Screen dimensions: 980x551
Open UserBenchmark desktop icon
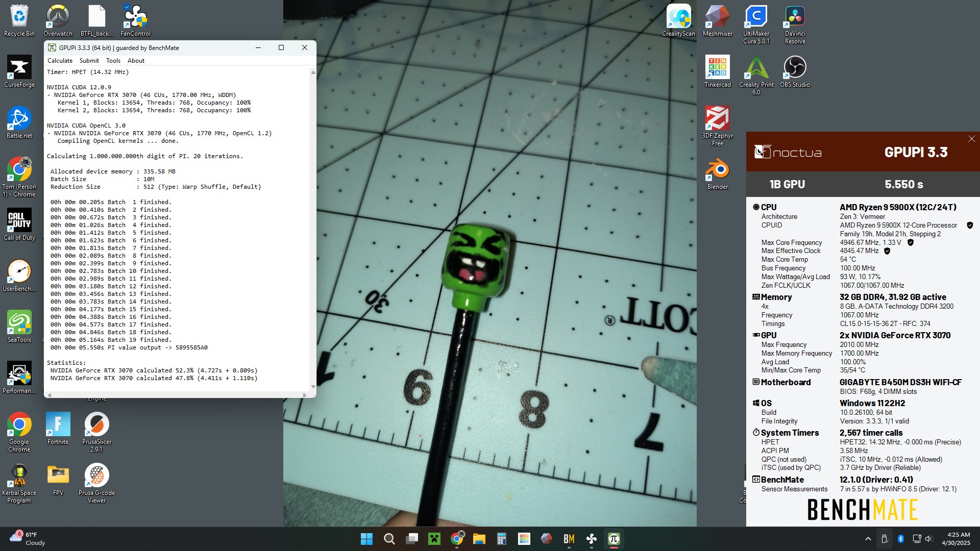[19, 275]
